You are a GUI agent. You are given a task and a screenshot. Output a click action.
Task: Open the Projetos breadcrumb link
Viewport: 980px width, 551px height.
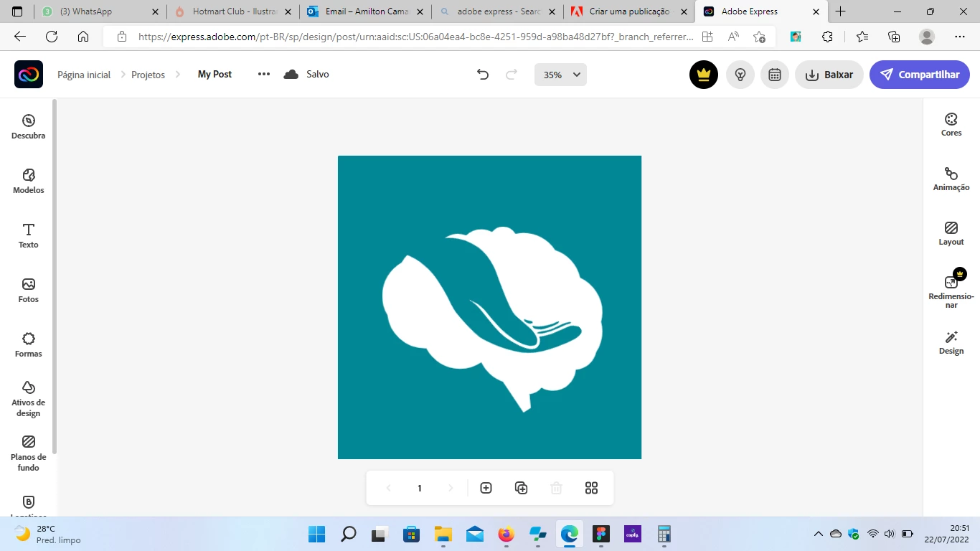(x=148, y=75)
